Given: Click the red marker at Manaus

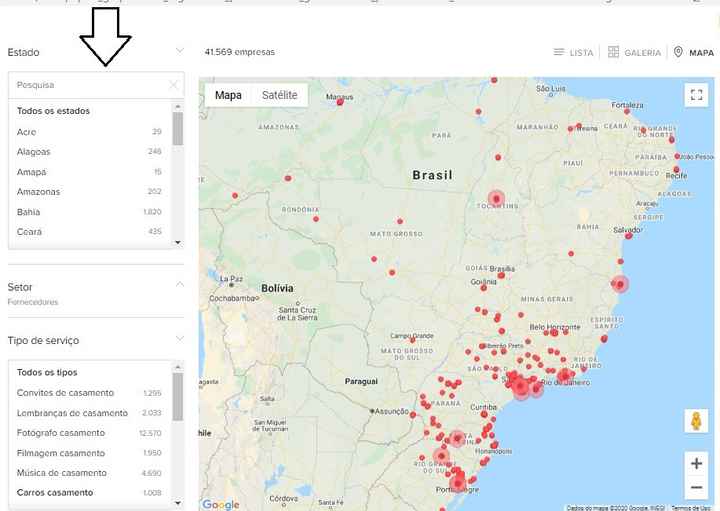Looking at the screenshot, I should click(340, 102).
